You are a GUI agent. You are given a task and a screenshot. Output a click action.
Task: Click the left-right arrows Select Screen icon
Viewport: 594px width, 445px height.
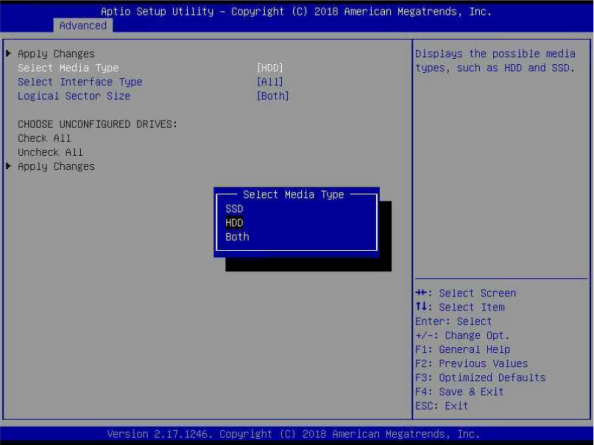(x=421, y=293)
